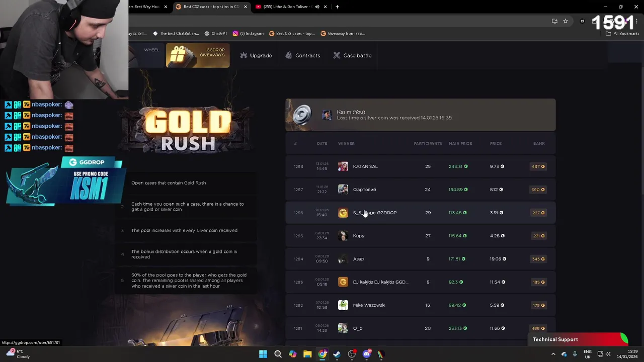Click main prize 243.31
The width and height of the screenshot is (644, 362).
click(458, 166)
